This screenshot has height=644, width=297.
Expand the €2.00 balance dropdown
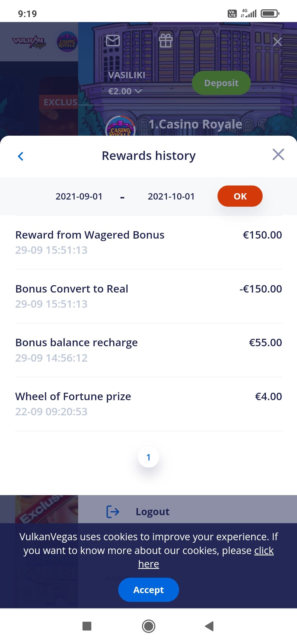click(125, 91)
